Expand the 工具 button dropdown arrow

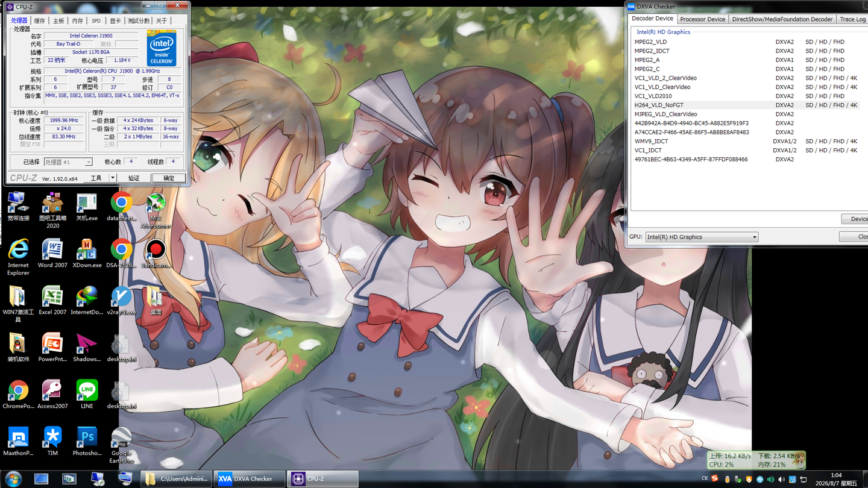113,178
